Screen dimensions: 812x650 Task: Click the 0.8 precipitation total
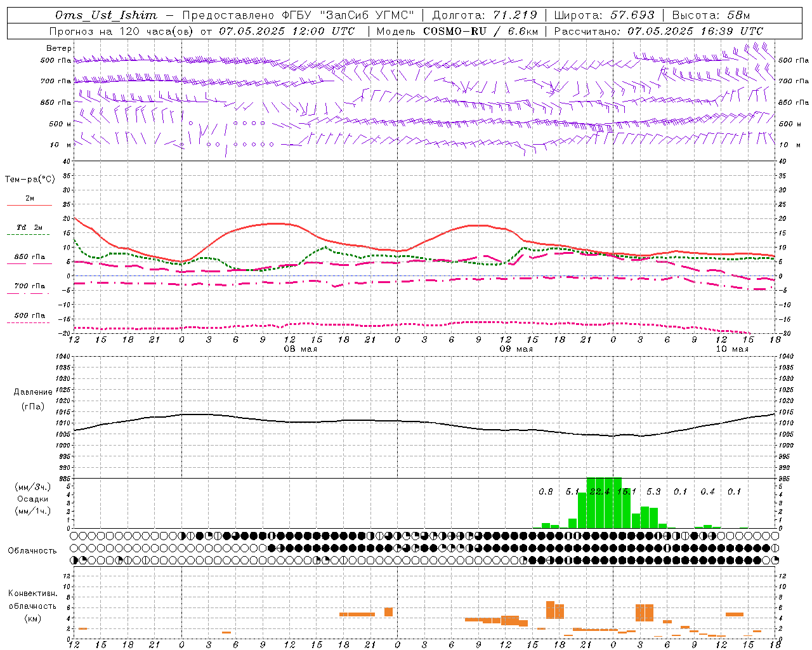546,492
